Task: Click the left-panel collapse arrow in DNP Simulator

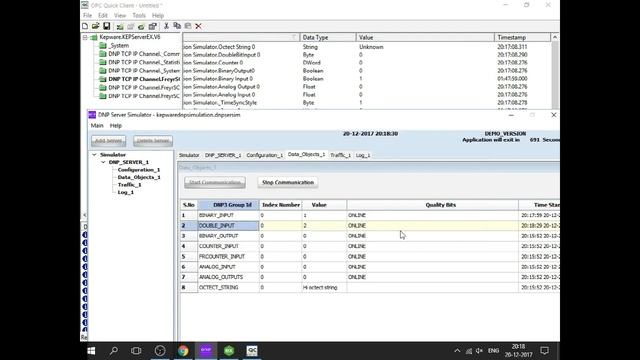Action: coord(84,215)
